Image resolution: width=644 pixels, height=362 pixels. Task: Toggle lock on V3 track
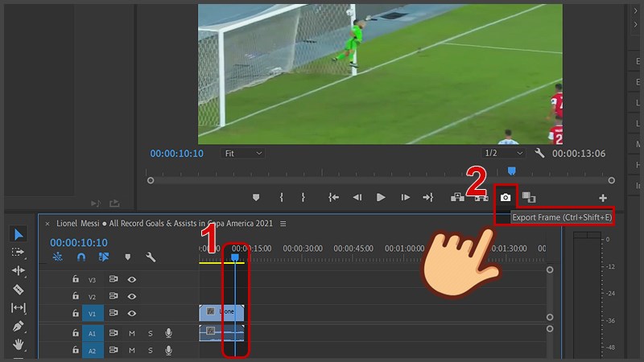76,279
